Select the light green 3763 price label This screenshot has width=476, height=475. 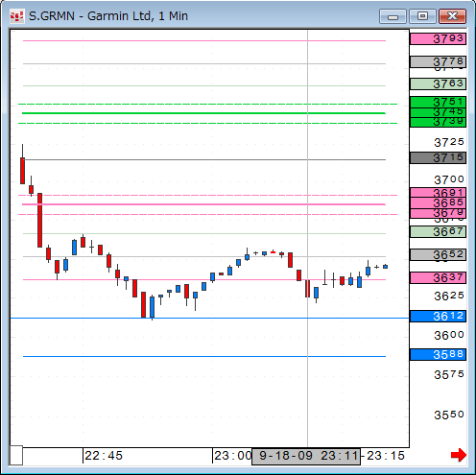[x=438, y=84]
